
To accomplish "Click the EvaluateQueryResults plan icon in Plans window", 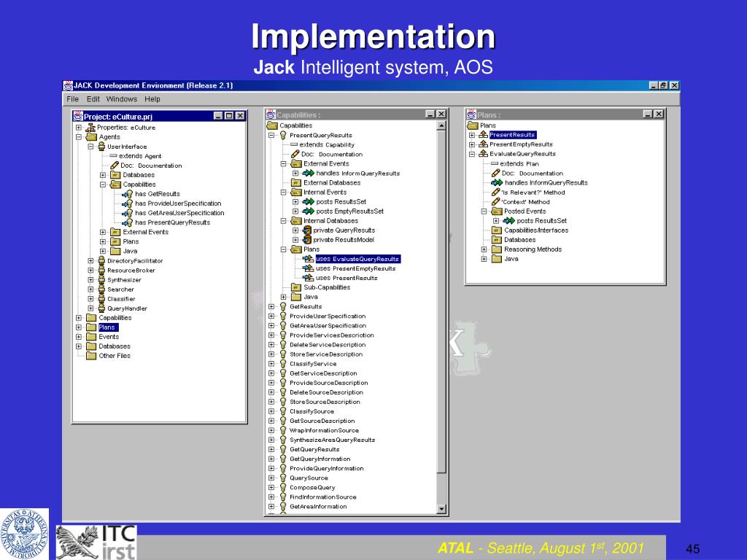I will [x=483, y=154].
